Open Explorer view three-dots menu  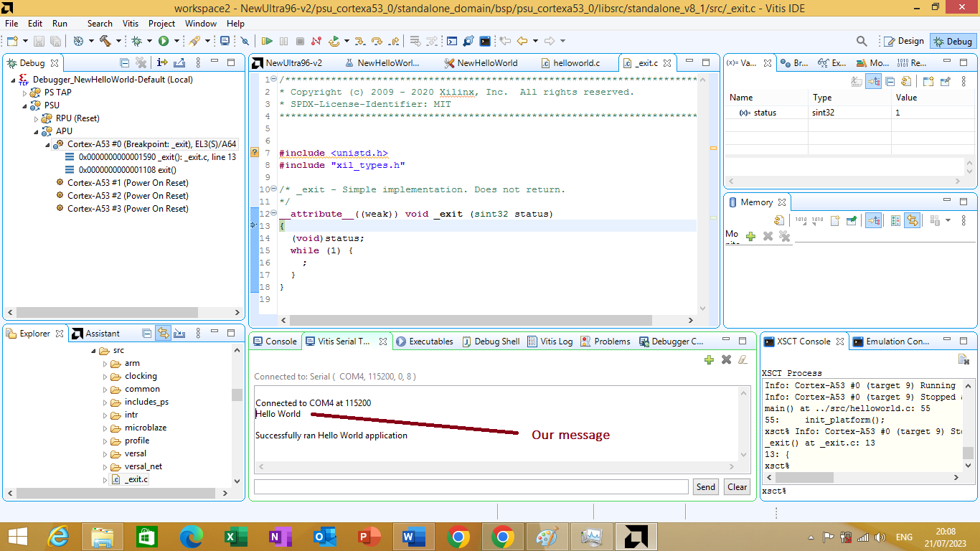(198, 333)
